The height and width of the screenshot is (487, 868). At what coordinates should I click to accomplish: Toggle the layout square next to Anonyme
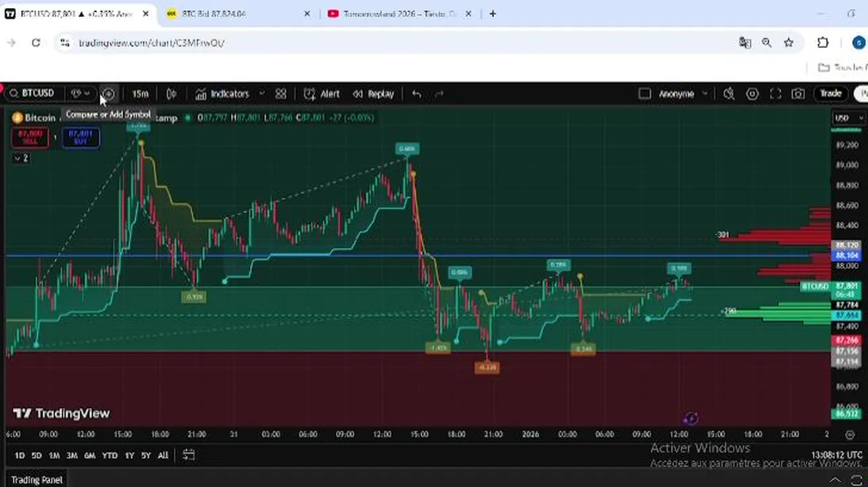pos(645,94)
